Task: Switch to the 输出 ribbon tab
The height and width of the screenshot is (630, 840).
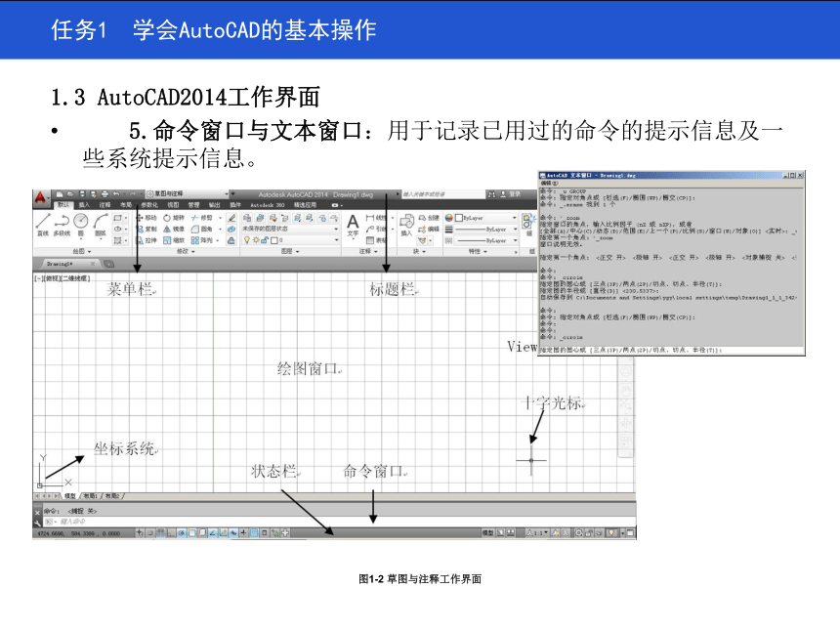Action: click(214, 205)
